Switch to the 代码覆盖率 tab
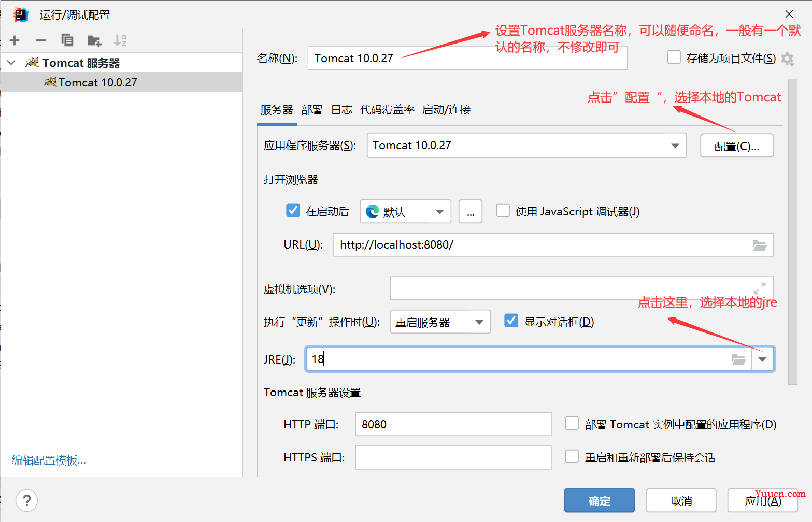Viewport: 812px width, 522px height. pyautogui.click(x=388, y=110)
